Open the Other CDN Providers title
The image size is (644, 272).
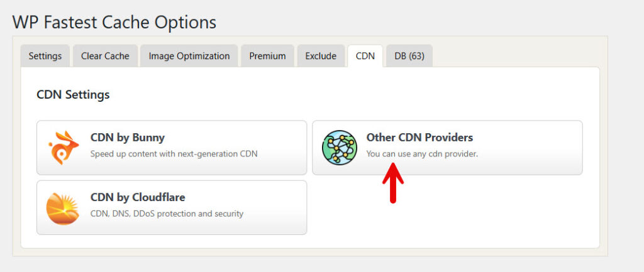[419, 137]
